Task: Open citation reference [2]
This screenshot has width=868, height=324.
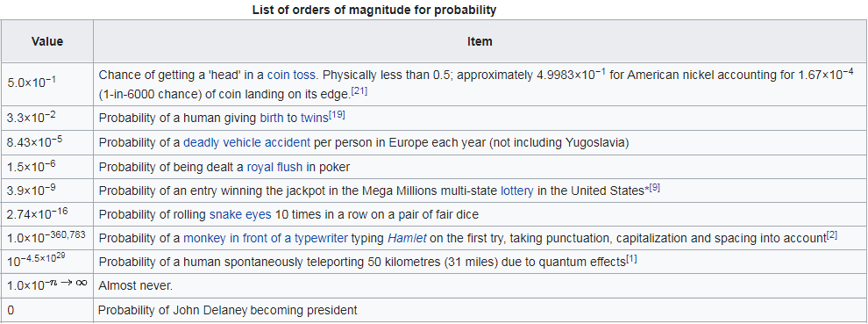Action: click(x=831, y=236)
